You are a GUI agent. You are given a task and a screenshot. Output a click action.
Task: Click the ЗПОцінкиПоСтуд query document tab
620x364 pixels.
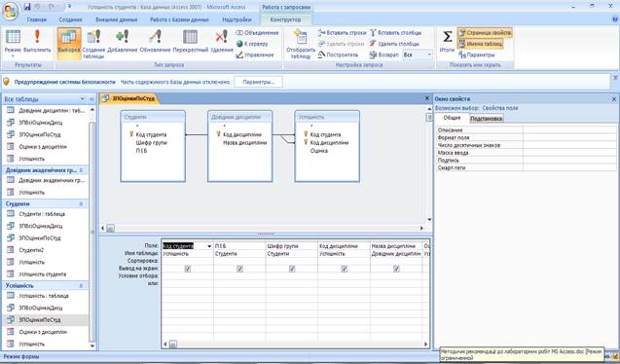tap(129, 99)
